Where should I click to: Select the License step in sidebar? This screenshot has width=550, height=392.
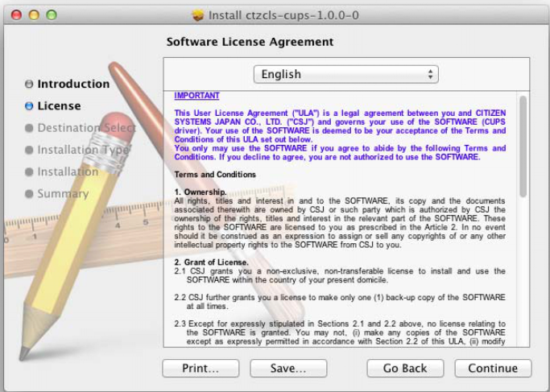(x=59, y=106)
